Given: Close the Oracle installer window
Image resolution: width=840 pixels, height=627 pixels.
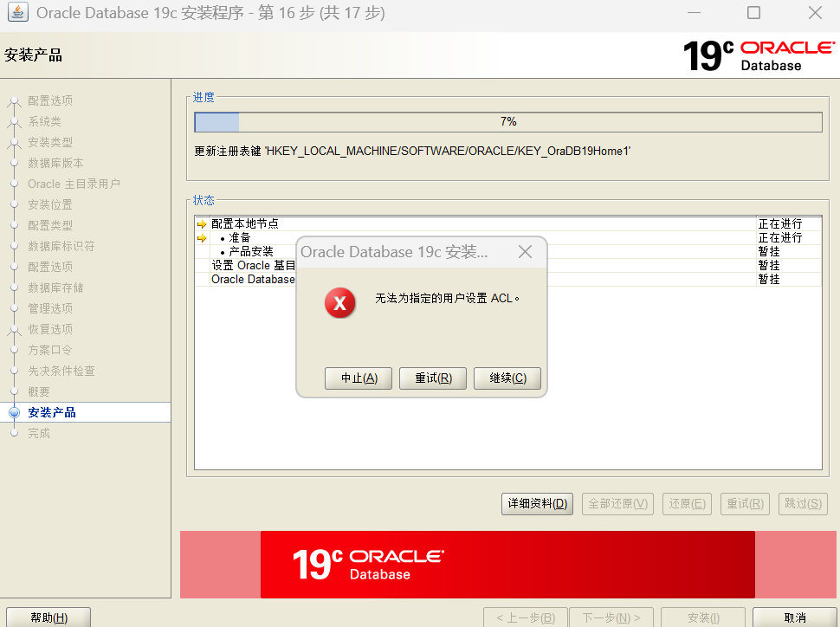Looking at the screenshot, I should click(x=815, y=12).
